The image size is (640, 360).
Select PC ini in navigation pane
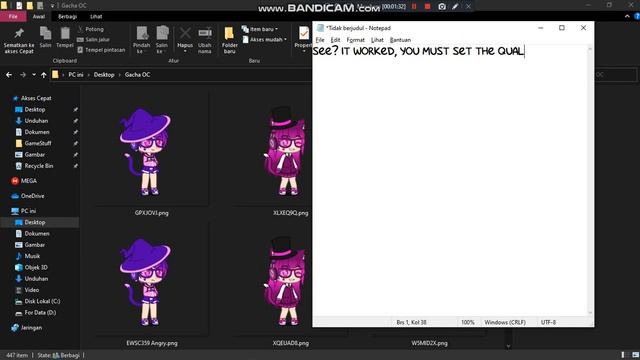(x=28, y=211)
